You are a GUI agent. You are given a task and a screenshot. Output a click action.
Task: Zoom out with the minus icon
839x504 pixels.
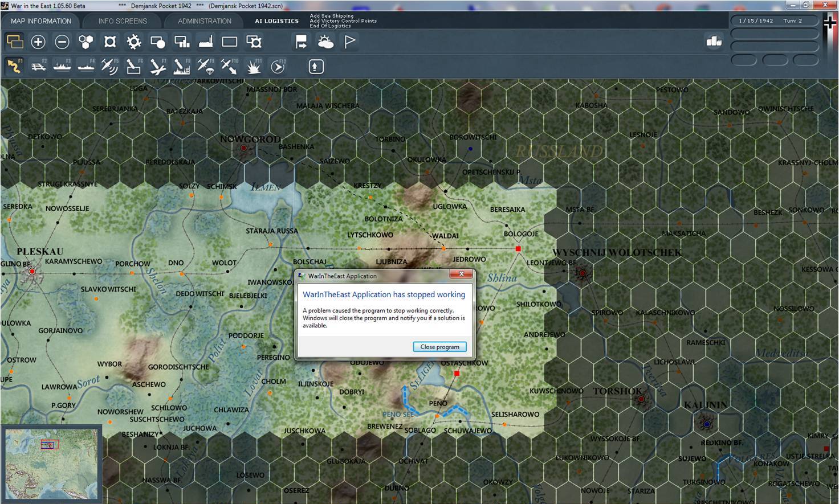62,42
